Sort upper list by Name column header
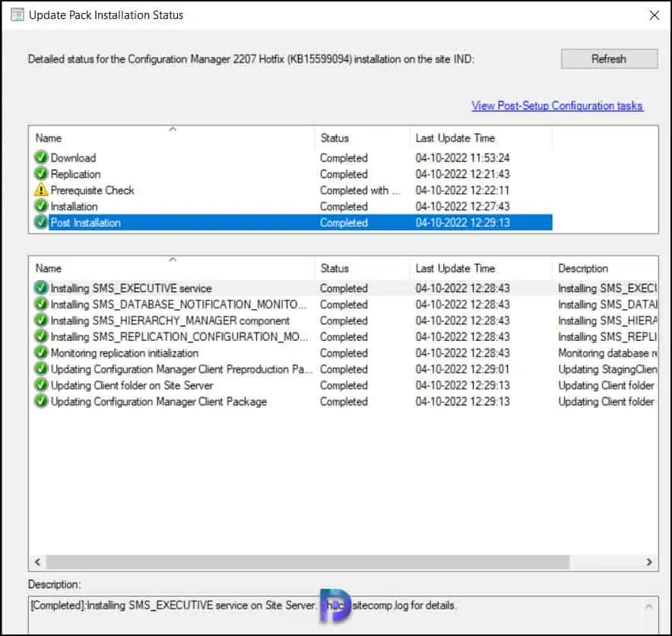 tap(173, 138)
